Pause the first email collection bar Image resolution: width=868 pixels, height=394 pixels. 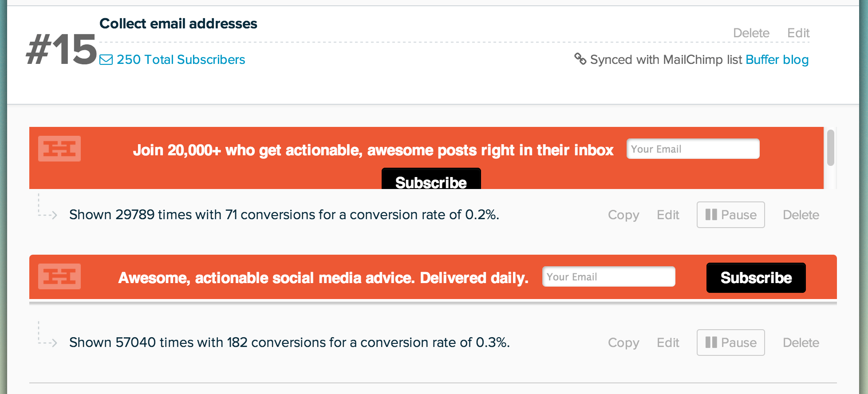tap(730, 214)
